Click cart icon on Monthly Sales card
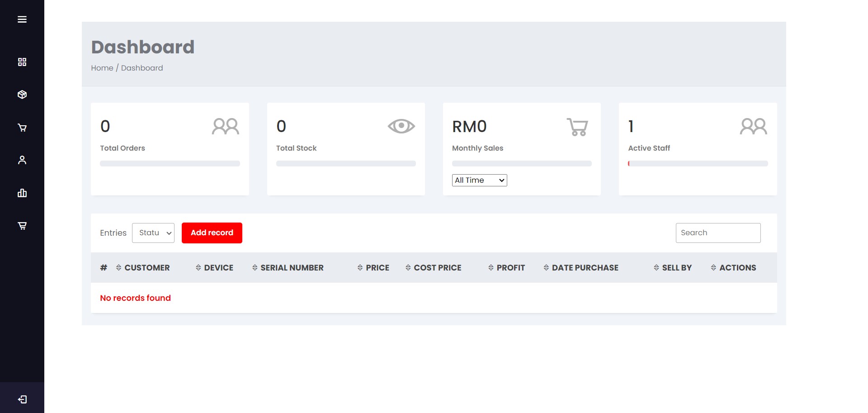Screen dimensions: 868x413 [577, 127]
